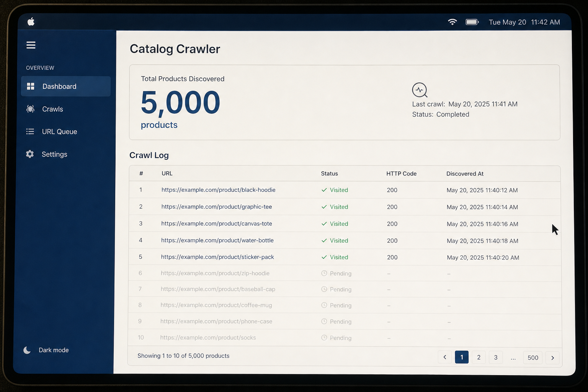This screenshot has width=588, height=392.
Task: Click the Wi-Fi status icon
Action: (x=452, y=22)
